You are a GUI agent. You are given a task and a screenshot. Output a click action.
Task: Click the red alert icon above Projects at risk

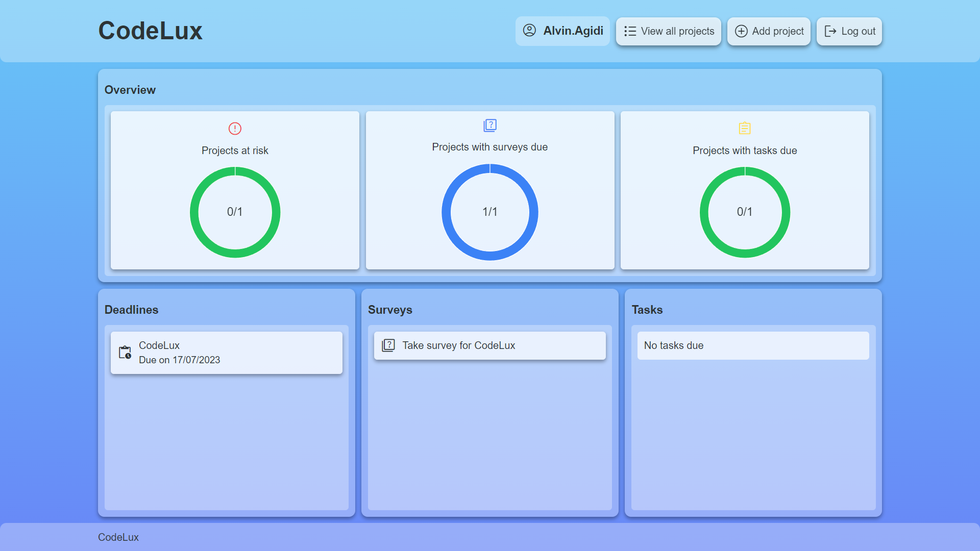(x=235, y=129)
